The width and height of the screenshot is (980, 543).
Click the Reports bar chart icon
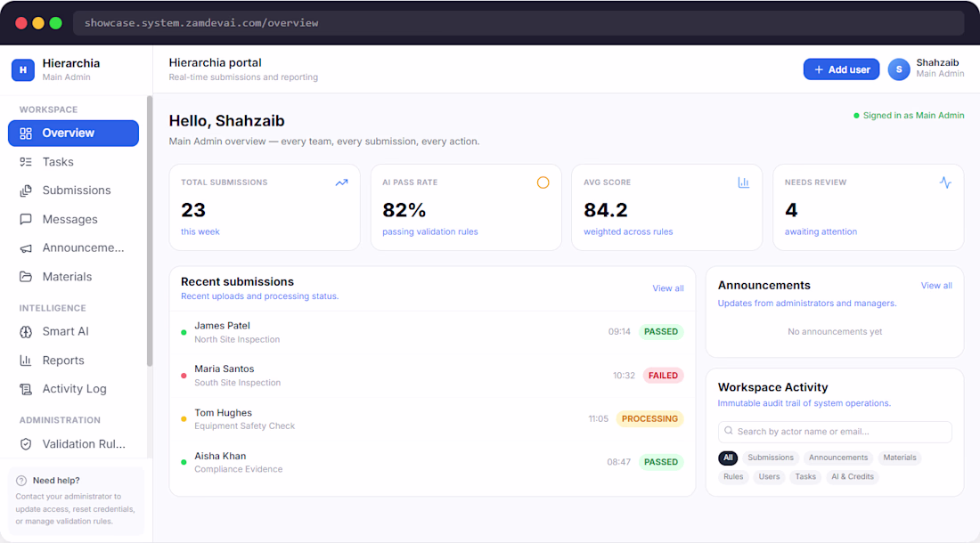[26, 361]
